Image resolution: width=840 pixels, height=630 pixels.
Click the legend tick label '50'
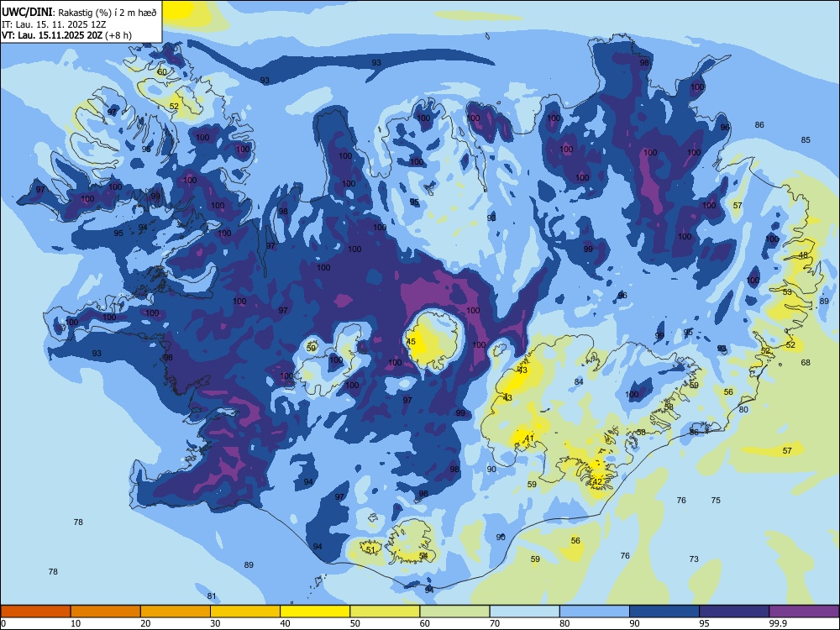[x=355, y=623]
